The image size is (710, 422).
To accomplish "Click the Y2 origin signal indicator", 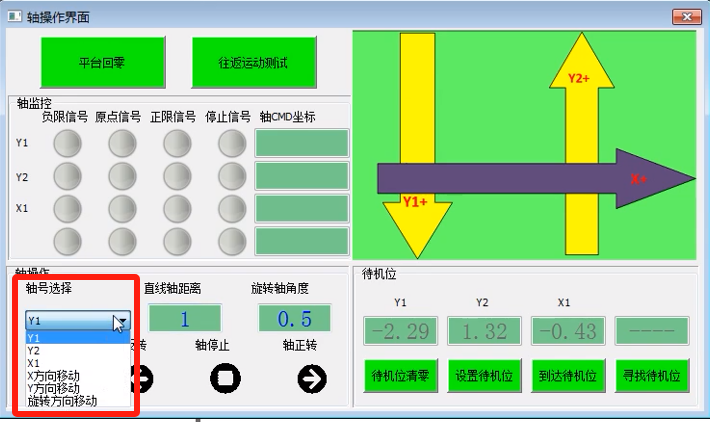I will click(x=122, y=177).
